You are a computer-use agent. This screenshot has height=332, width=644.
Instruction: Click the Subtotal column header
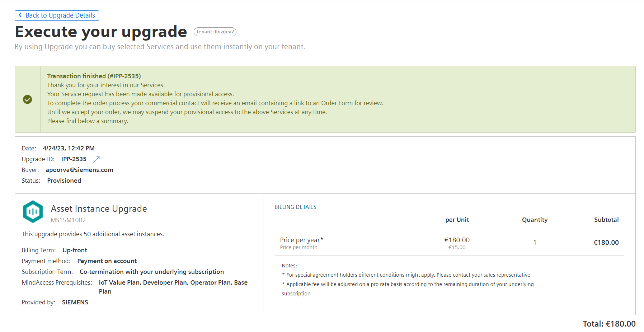[606, 220]
